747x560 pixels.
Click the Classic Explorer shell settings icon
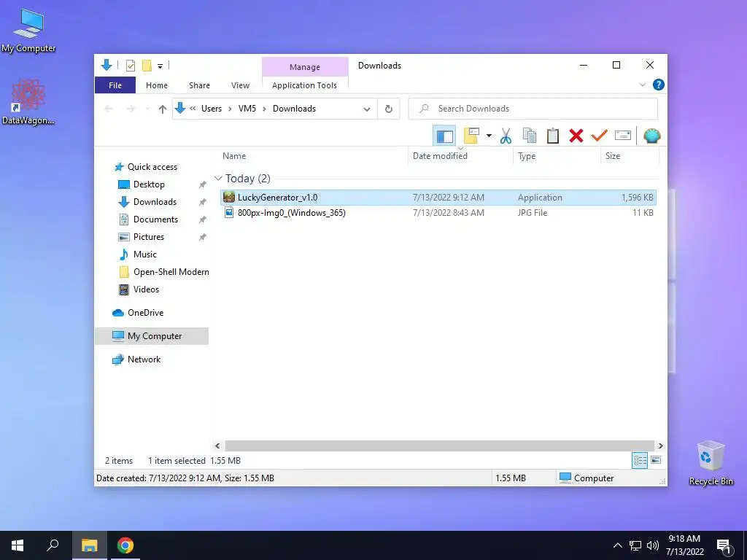tap(651, 136)
